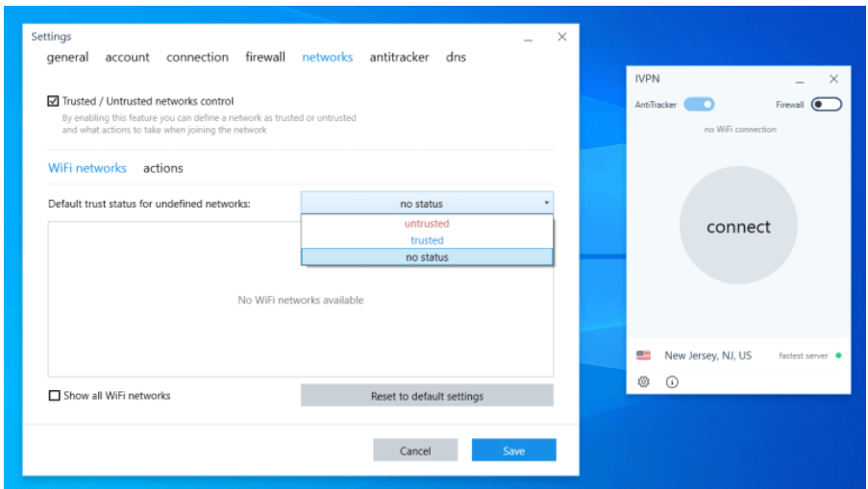Open IVPN settings gear icon
The image size is (868, 489).
643,381
